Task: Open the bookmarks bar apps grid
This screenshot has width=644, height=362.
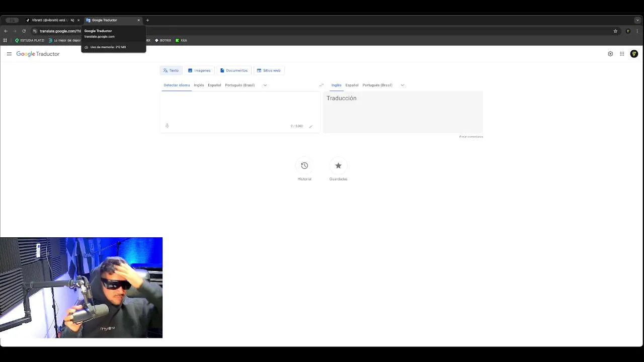Action: point(5,40)
